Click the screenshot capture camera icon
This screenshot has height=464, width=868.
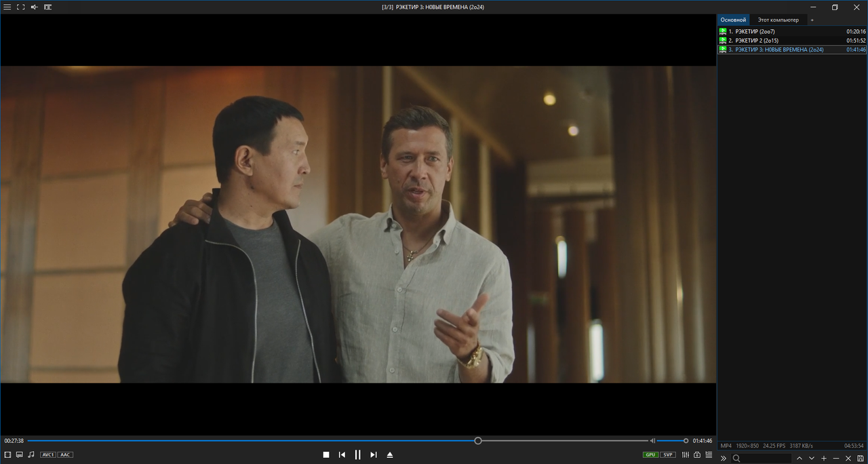click(x=697, y=455)
